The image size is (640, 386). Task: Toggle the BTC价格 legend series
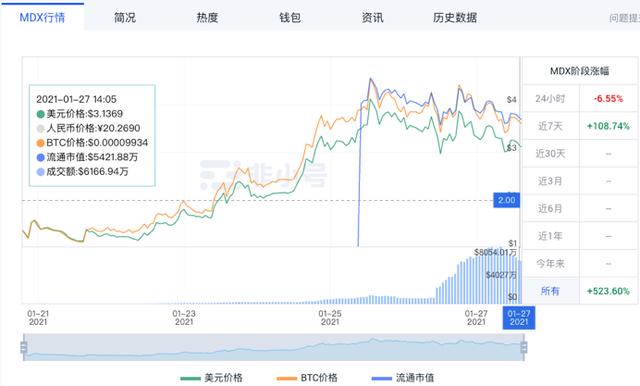tap(307, 378)
